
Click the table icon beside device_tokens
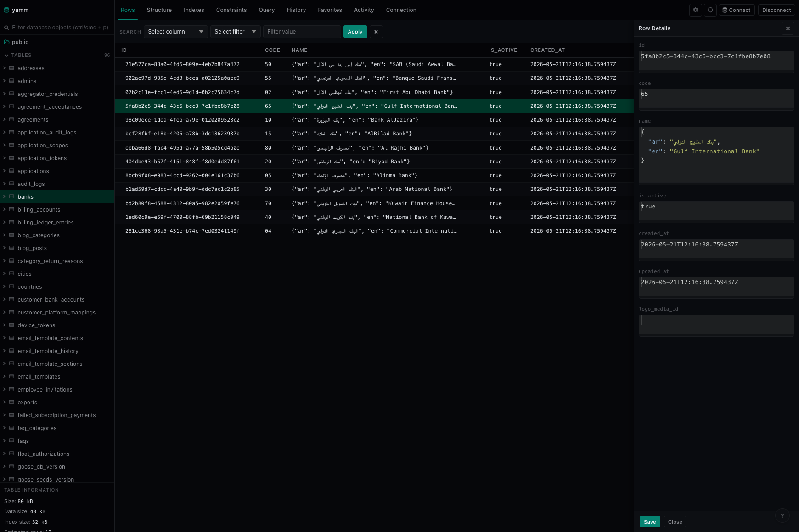pos(11,325)
